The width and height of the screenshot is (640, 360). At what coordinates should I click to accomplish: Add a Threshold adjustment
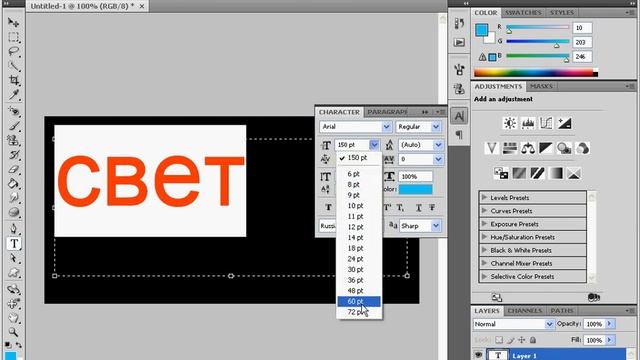(537, 173)
